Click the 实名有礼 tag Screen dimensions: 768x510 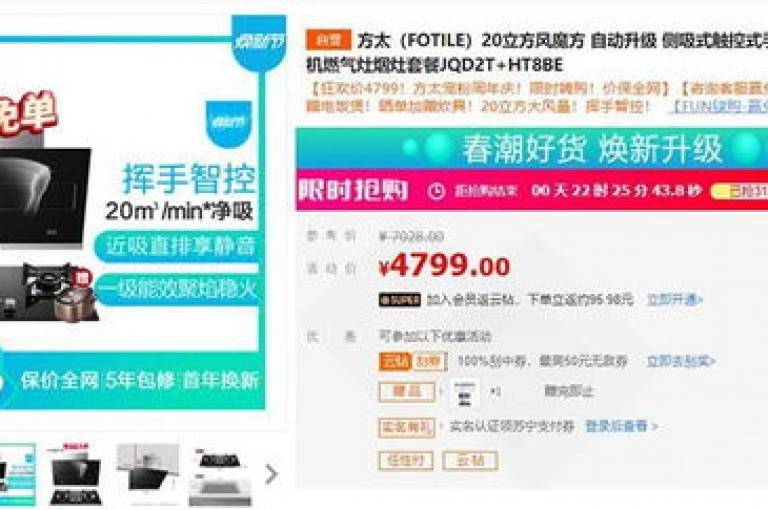coord(407,427)
